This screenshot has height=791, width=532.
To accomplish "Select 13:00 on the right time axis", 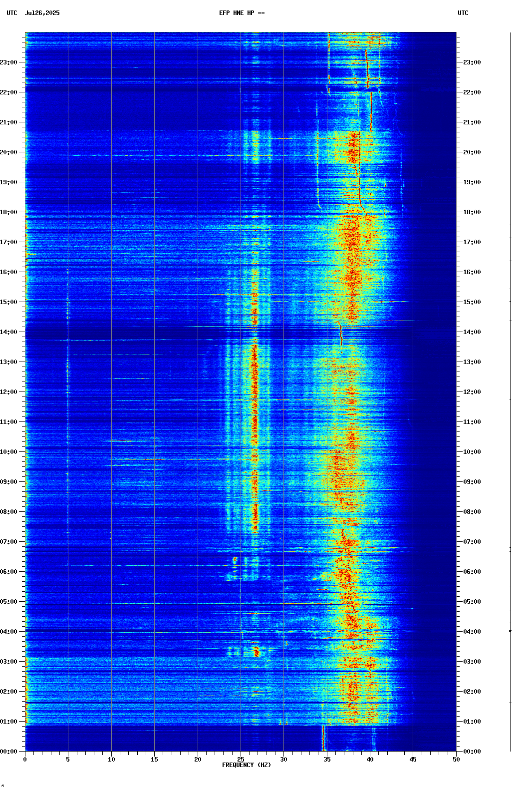I will [472, 362].
